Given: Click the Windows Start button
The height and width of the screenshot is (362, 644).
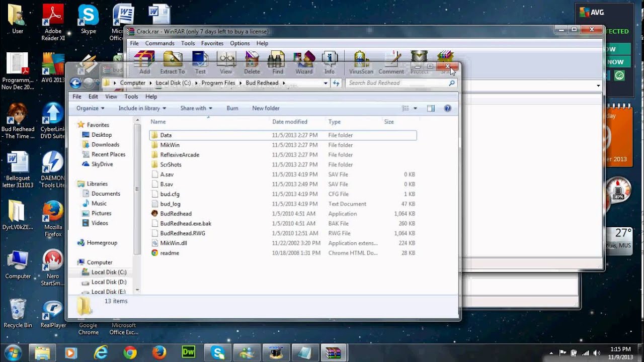Looking at the screenshot, I should (x=13, y=352).
